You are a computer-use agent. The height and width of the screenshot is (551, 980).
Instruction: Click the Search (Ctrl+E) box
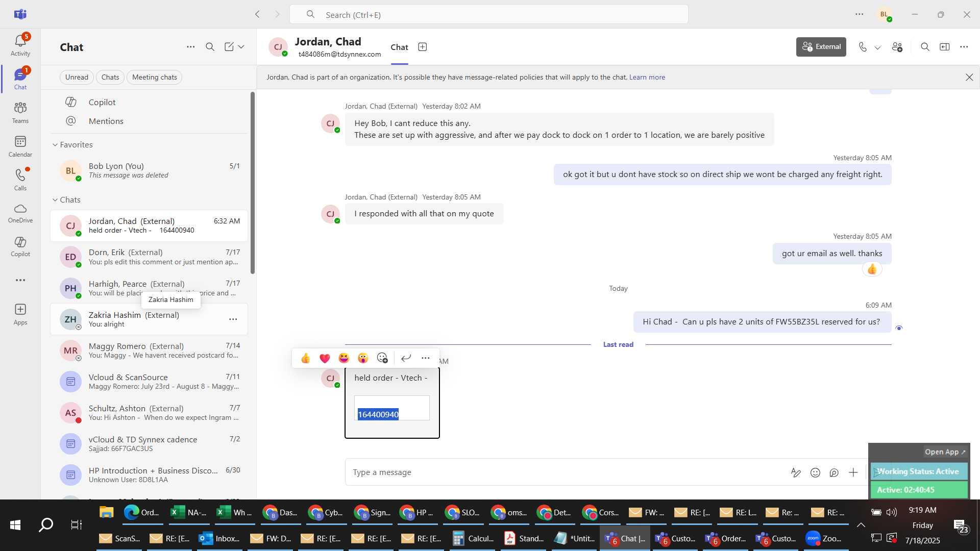pyautogui.click(x=489, y=14)
